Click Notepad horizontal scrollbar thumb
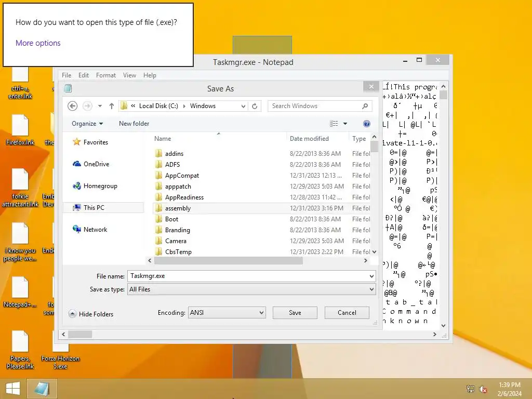 (x=80, y=334)
